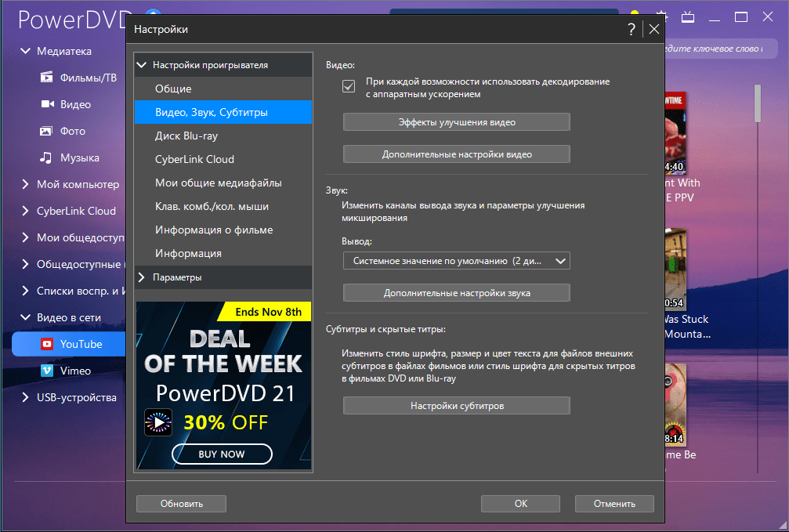Open Информация settings page
The width and height of the screenshot is (789, 532).
coord(223,254)
